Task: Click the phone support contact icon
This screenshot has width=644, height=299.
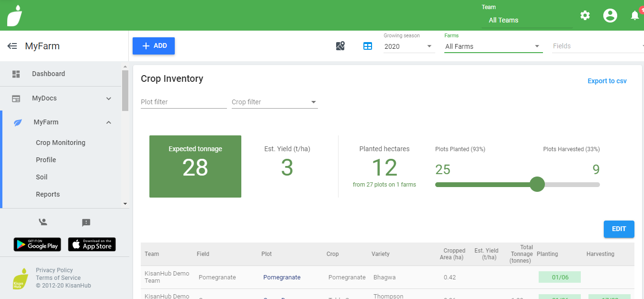Action: tap(43, 222)
